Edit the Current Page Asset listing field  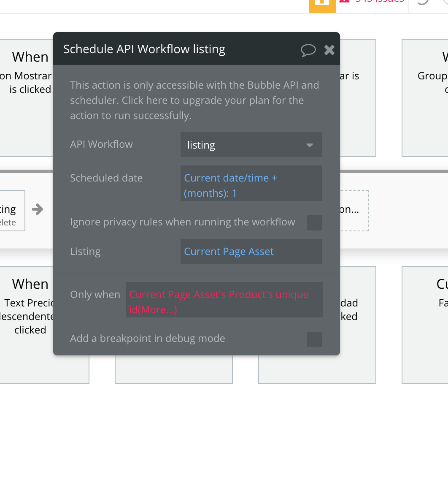click(251, 252)
